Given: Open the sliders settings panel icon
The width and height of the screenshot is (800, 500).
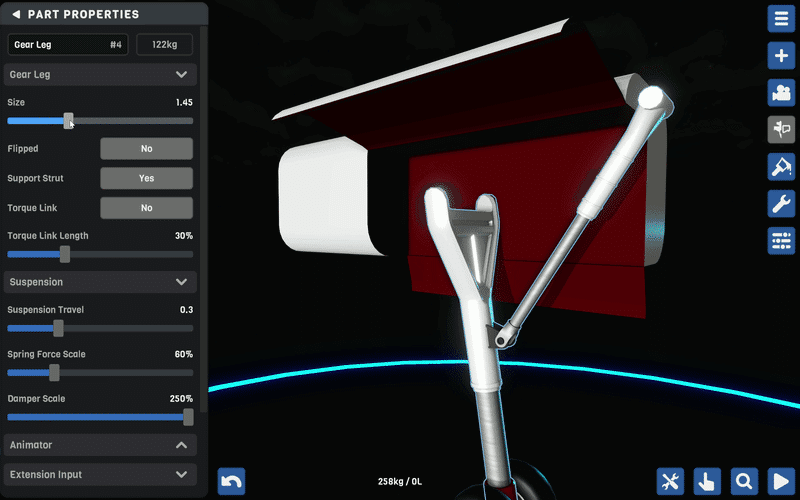Looking at the screenshot, I should (781, 241).
